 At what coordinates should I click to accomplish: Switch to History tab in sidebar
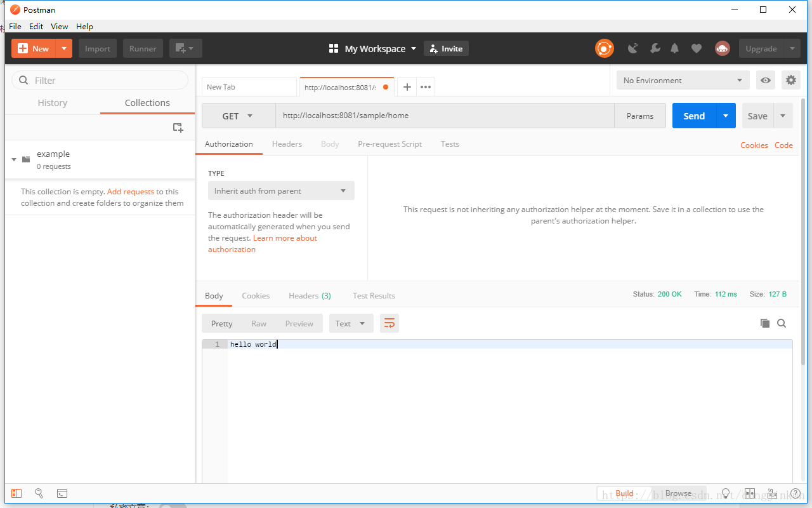tap(53, 103)
